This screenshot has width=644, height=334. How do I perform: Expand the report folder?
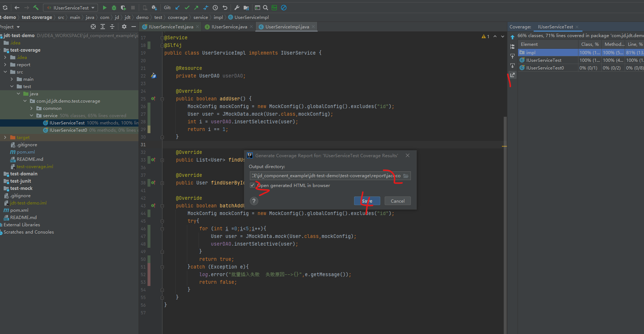tap(5, 65)
